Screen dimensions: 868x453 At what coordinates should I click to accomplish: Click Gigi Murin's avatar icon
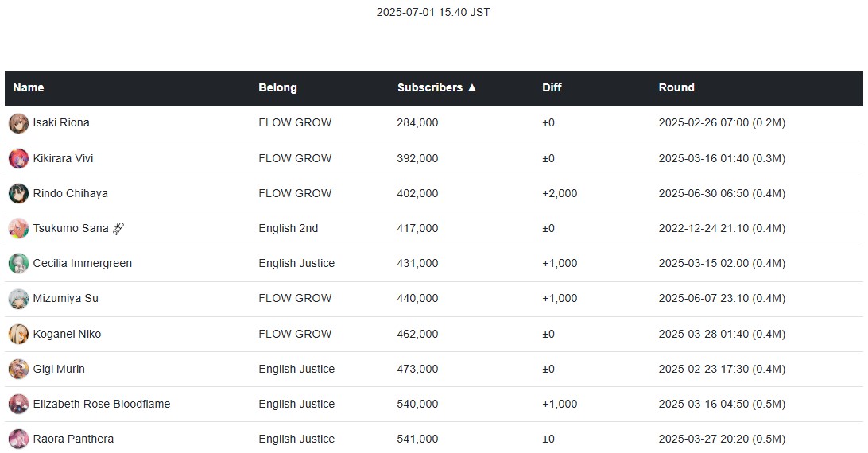(18, 370)
